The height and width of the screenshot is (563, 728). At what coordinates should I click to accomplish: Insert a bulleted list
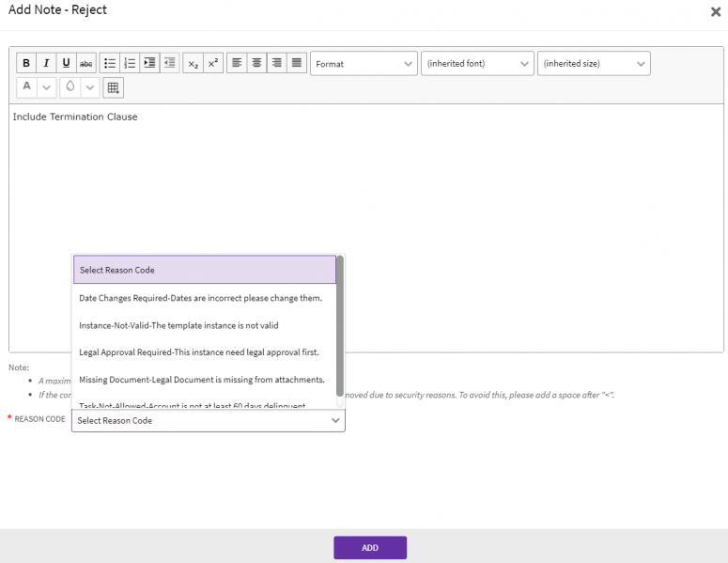click(110, 64)
